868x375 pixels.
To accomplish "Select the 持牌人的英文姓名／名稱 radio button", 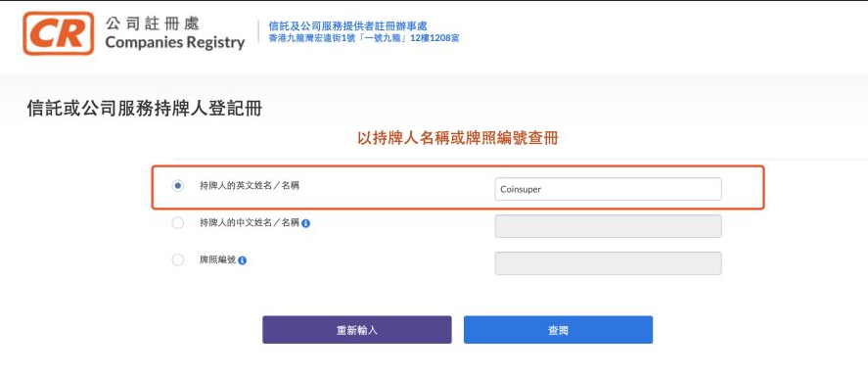I will [x=178, y=186].
